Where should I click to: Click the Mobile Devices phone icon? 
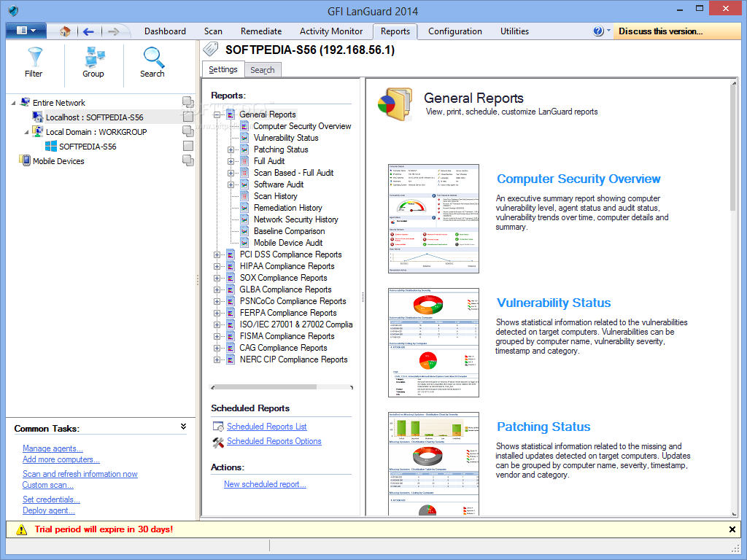tap(25, 160)
